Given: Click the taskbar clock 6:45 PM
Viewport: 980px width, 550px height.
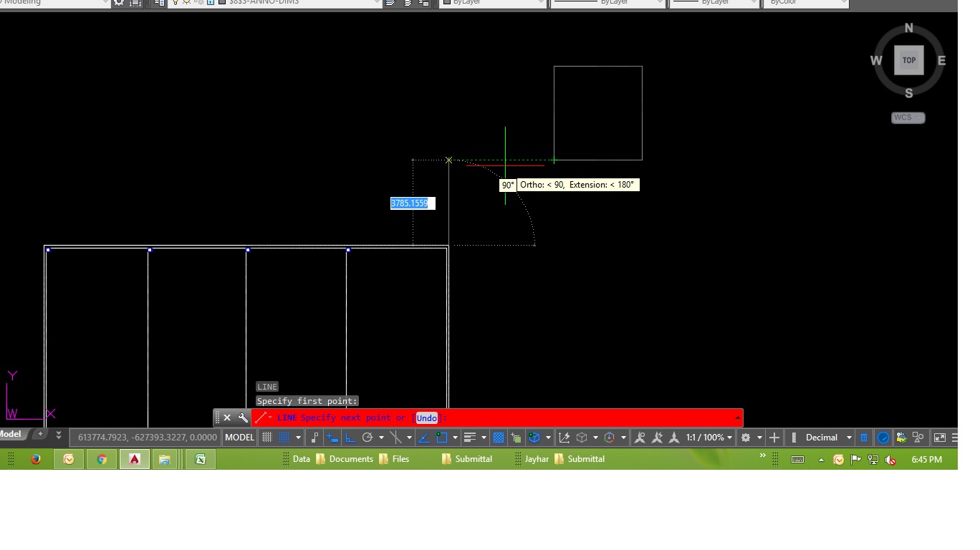Looking at the screenshot, I should [x=927, y=460].
